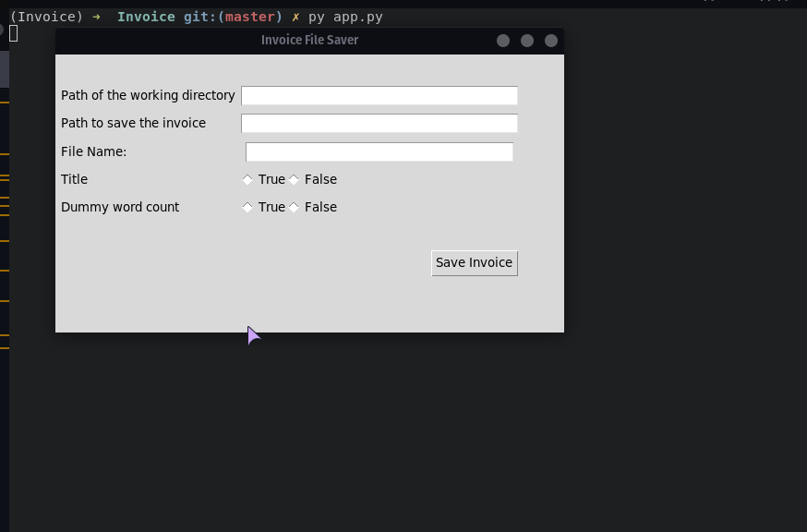This screenshot has width=807, height=532.
Task: Click the Dummy word count label
Action: (x=120, y=207)
